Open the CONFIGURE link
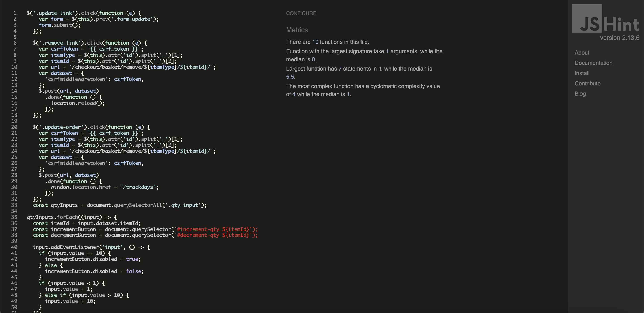 [x=301, y=13]
